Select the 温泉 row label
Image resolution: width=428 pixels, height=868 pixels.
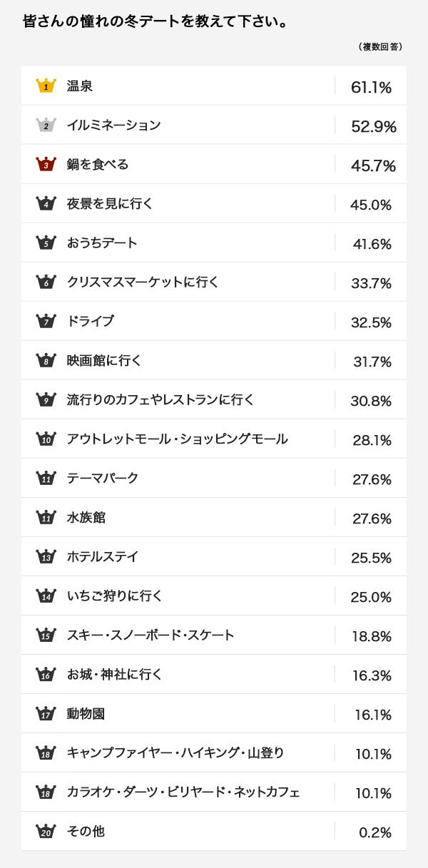tap(80, 86)
